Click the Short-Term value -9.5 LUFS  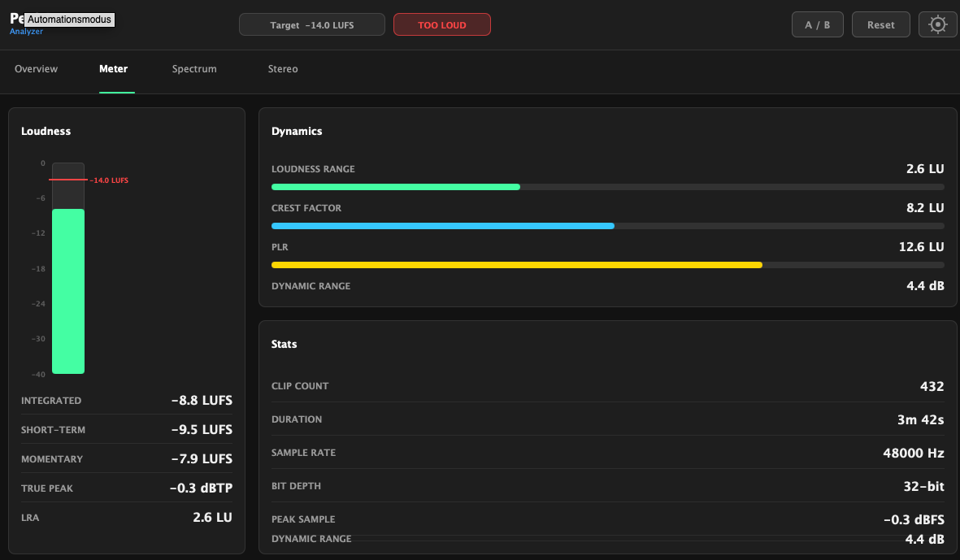point(202,430)
